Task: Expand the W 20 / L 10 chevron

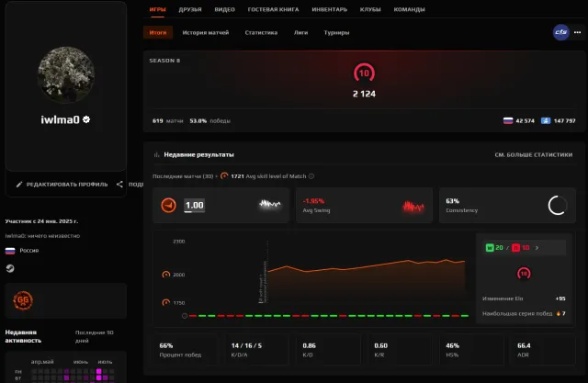Action: (x=537, y=248)
